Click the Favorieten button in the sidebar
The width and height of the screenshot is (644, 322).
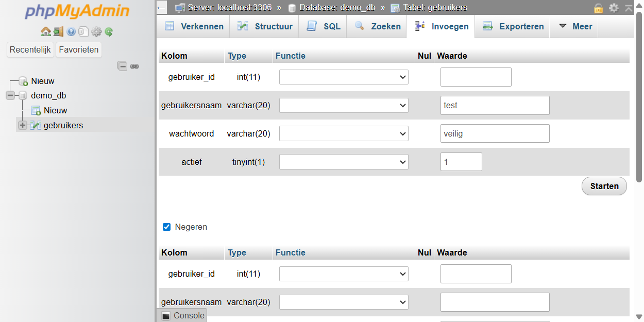pos(79,50)
